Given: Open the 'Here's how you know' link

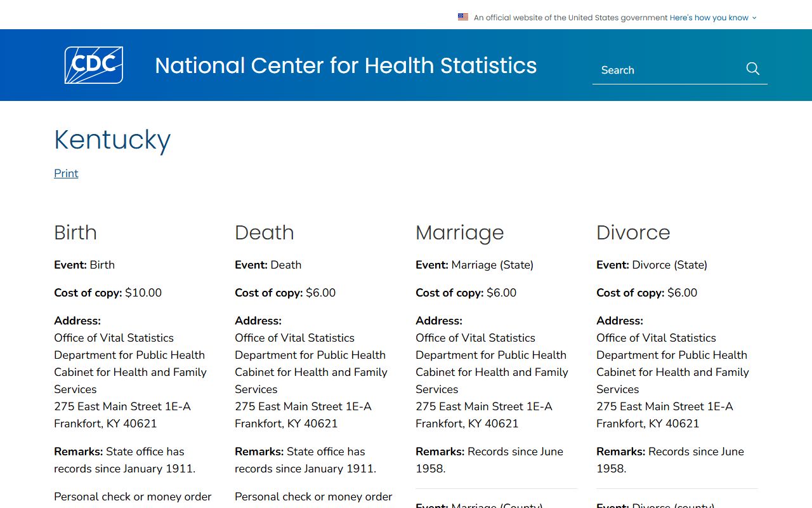Looking at the screenshot, I should coord(709,18).
